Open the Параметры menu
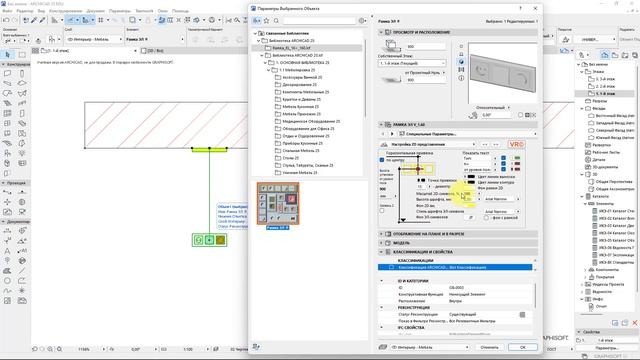This screenshot has width=640, height=360. pyautogui.click(x=120, y=11)
